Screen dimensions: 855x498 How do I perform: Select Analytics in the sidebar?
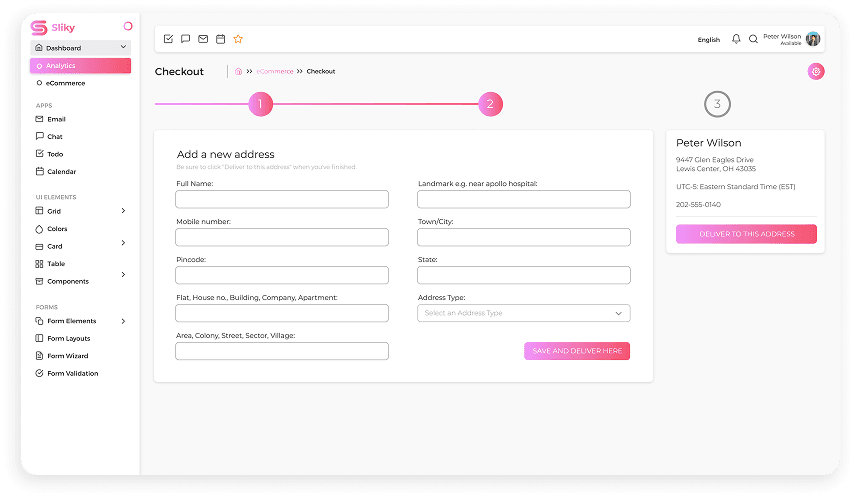[80, 66]
